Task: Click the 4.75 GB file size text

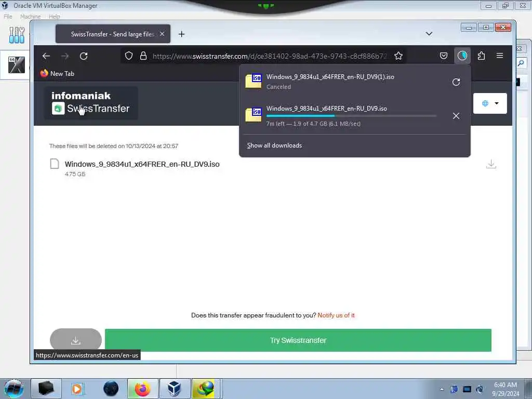Action: (75, 174)
